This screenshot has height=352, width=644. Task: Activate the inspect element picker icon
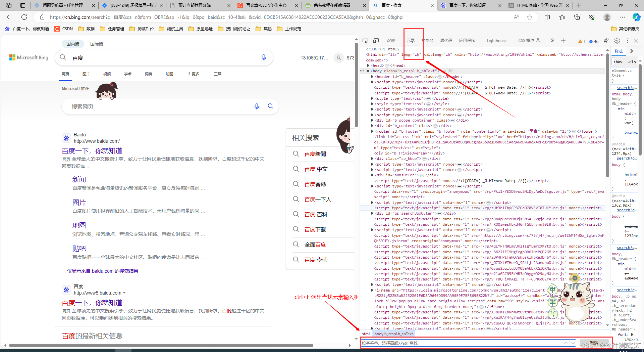(365, 41)
